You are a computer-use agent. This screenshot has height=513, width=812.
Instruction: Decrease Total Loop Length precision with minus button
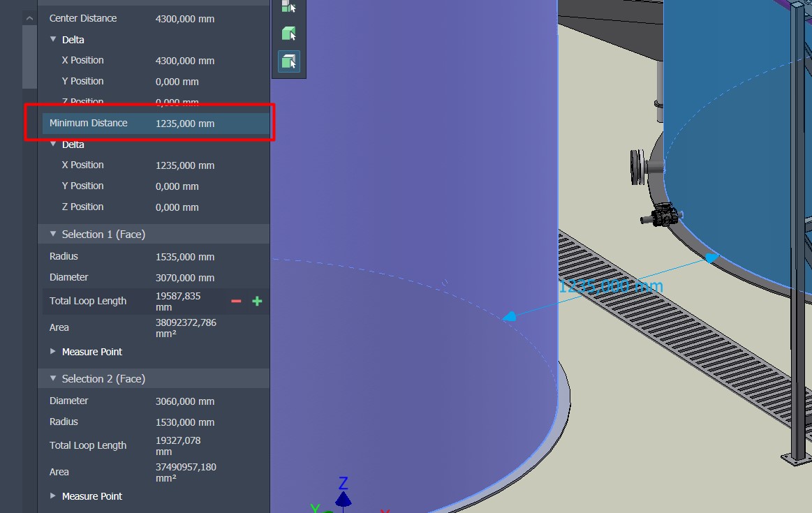(x=235, y=301)
